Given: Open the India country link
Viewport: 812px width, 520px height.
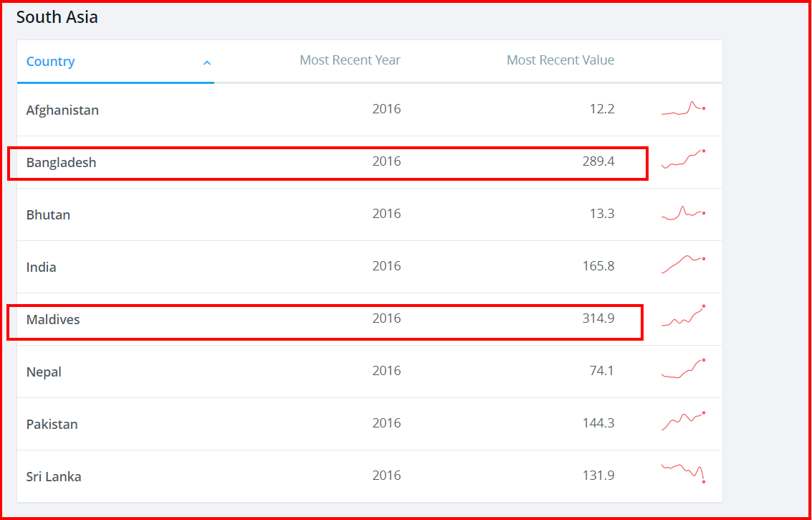Looking at the screenshot, I should [x=42, y=267].
